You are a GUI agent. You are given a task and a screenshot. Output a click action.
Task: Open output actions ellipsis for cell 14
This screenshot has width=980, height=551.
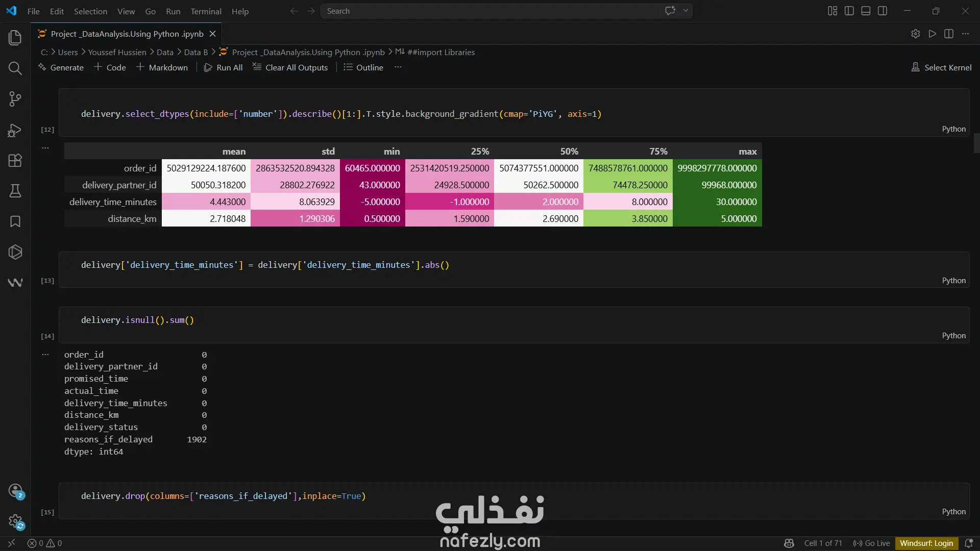point(45,354)
